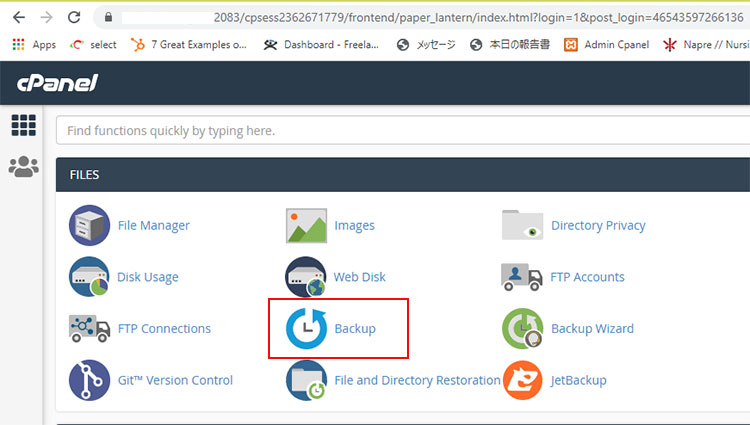Click the JetBackup link text
Screen dimensions: 750x425
[579, 381]
